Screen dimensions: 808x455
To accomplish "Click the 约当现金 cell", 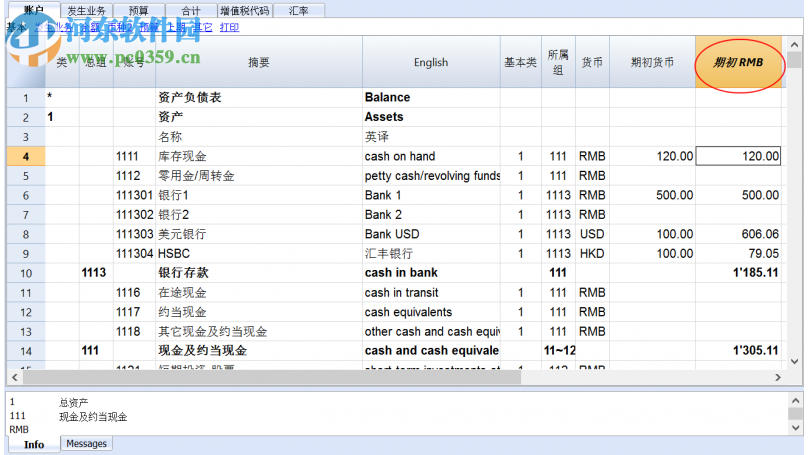I will click(x=259, y=312).
